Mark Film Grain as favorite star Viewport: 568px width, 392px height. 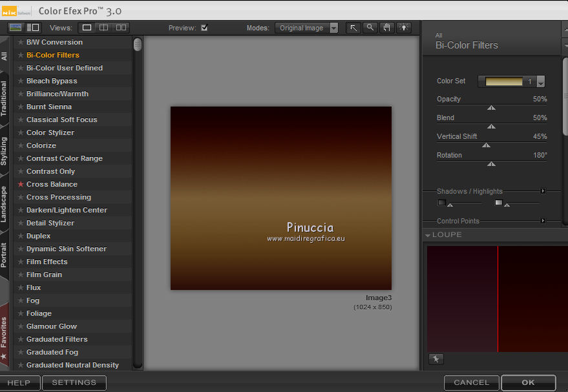(21, 274)
